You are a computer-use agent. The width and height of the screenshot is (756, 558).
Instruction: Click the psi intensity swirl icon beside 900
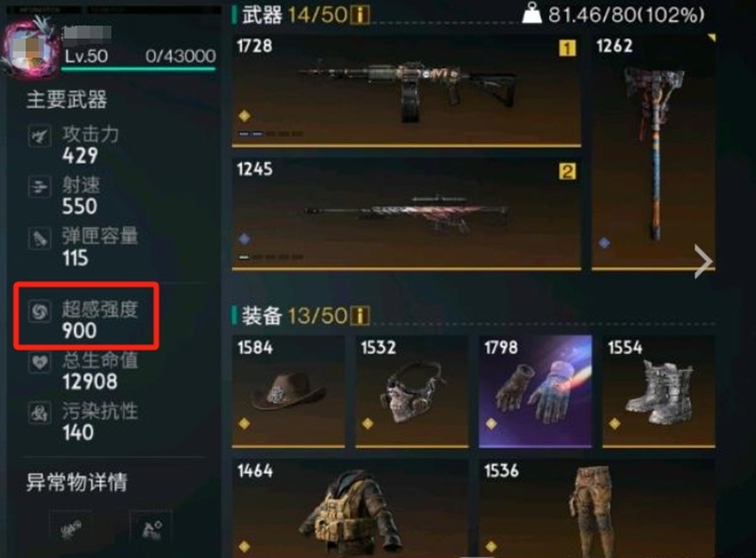pyautogui.click(x=40, y=311)
